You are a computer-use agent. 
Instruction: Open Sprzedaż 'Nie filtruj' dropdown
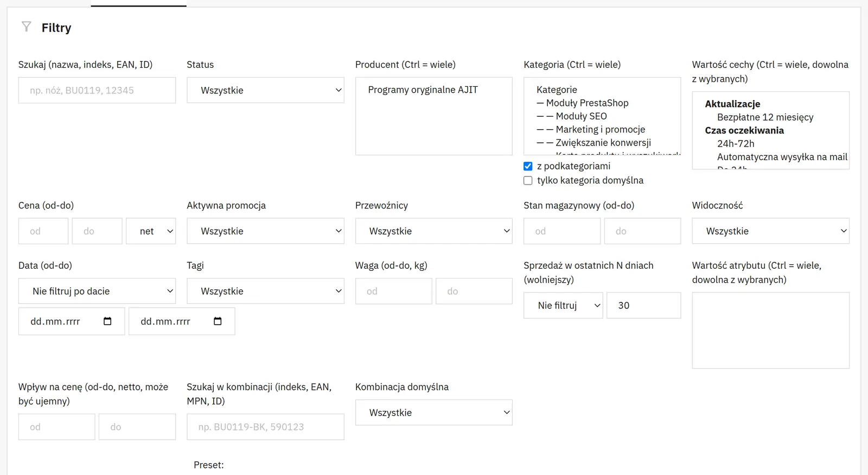(563, 306)
